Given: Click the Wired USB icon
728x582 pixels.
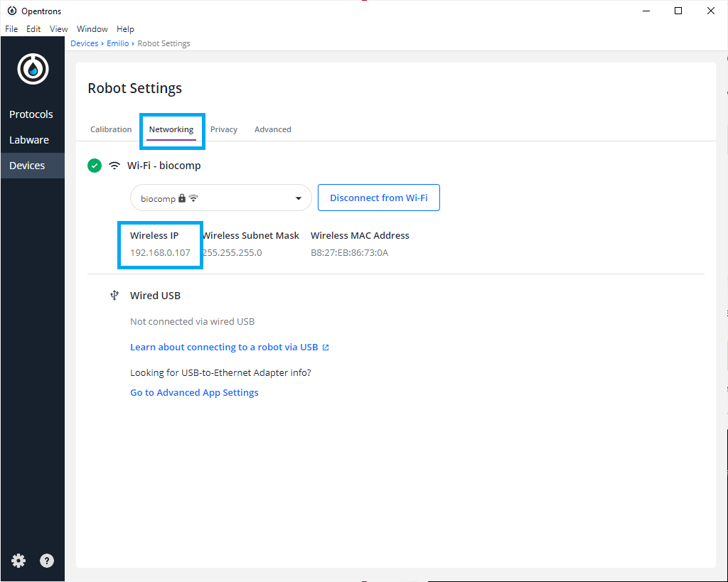Looking at the screenshot, I should pyautogui.click(x=114, y=296).
